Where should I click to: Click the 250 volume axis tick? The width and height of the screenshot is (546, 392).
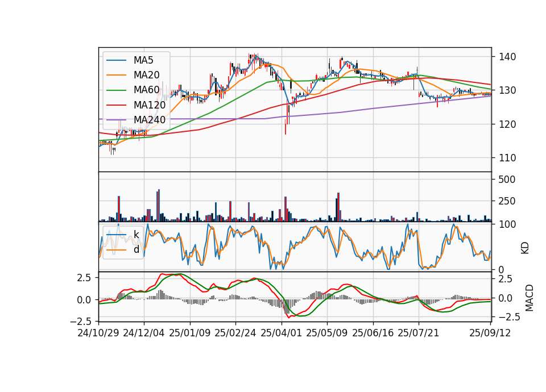coord(507,201)
